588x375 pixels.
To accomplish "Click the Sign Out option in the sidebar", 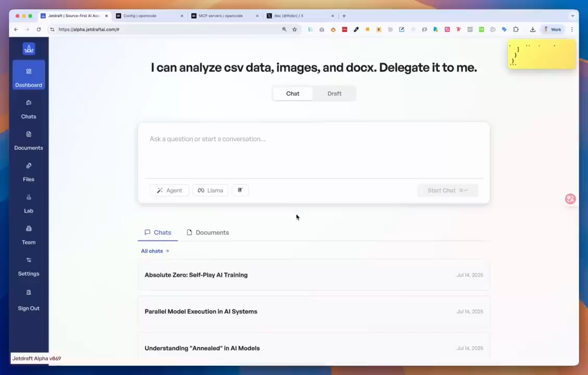I will click(x=29, y=301).
